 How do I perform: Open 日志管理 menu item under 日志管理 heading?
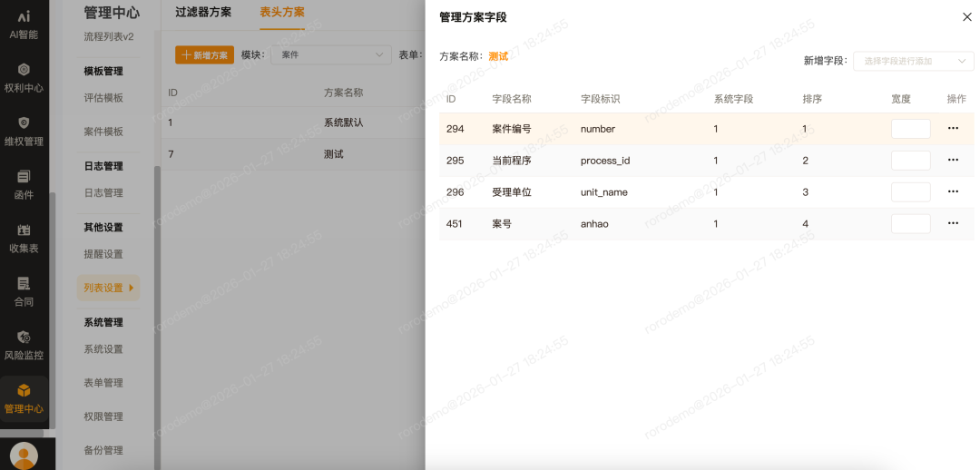click(103, 193)
